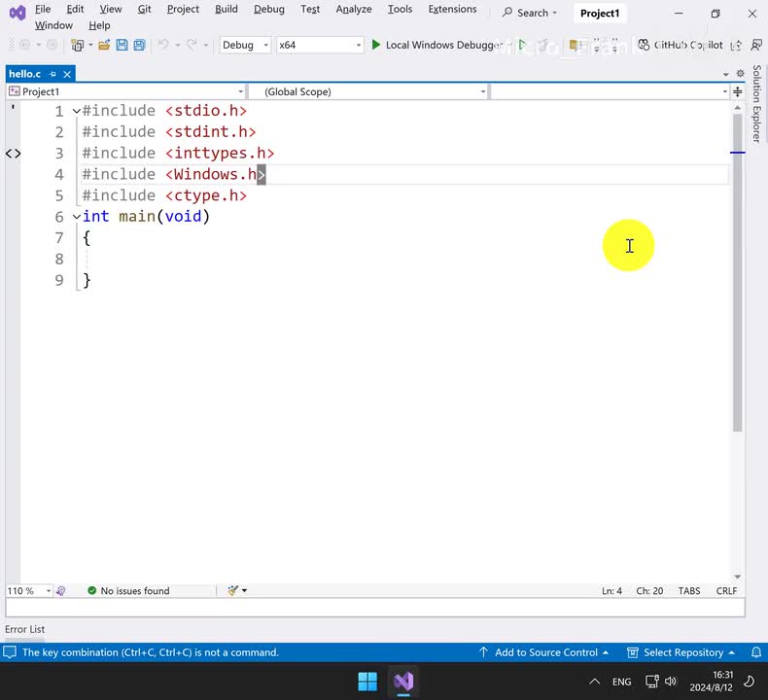Click the Navigate Backward icon
Image resolution: width=768 pixels, height=700 pixels.
24,45
